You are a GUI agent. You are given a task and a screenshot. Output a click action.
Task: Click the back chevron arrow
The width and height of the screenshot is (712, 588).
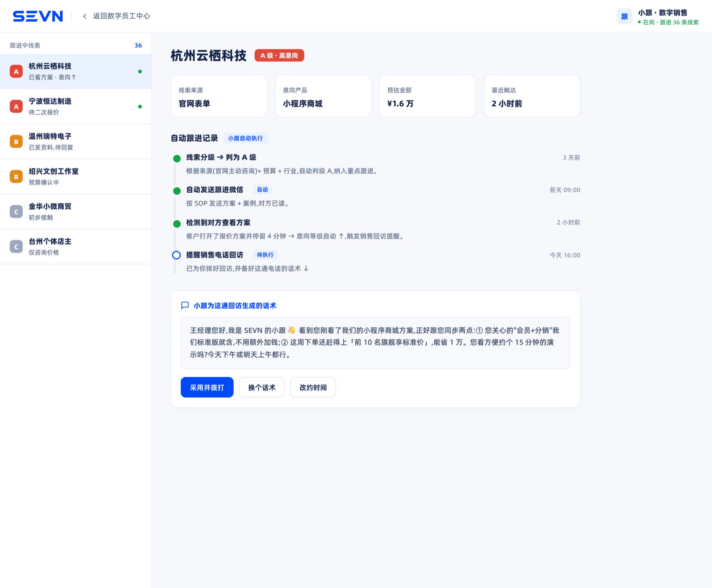pos(85,16)
